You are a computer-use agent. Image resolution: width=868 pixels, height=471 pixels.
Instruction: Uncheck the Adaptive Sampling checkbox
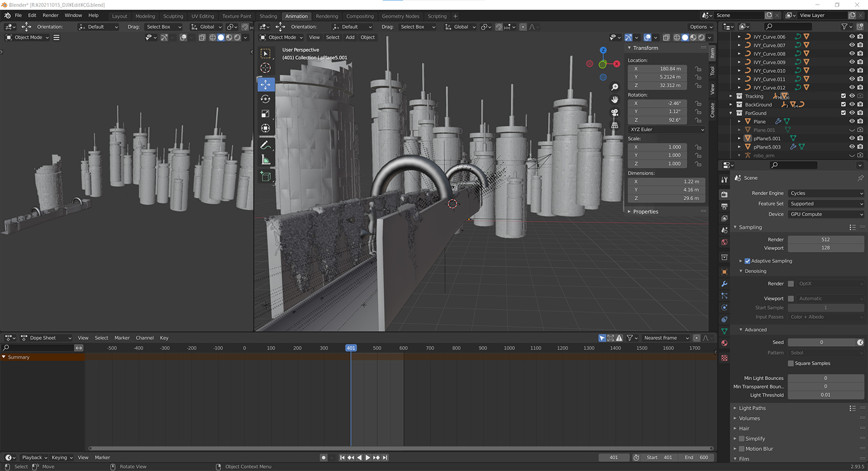[x=747, y=261]
